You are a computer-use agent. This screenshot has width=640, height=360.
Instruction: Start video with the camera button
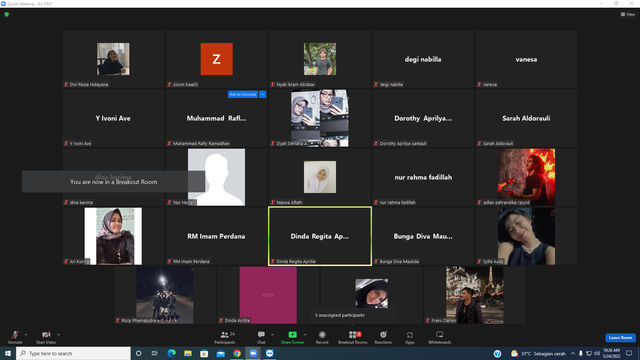[x=46, y=337]
